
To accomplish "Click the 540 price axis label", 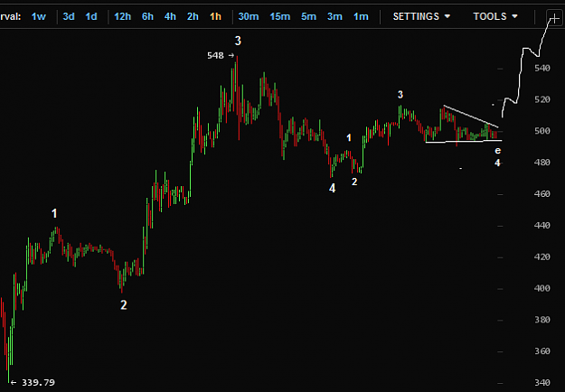I will tap(542, 68).
